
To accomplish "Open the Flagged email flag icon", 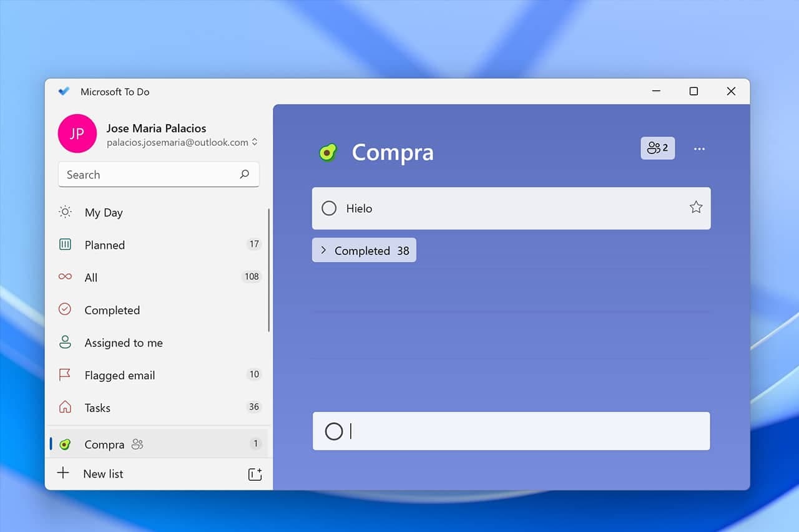I will (65, 375).
